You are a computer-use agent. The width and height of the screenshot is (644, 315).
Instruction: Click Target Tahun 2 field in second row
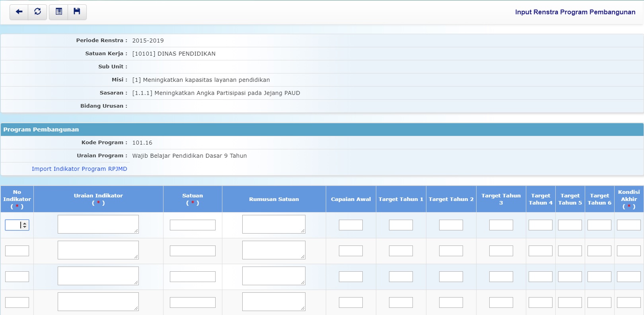tap(451, 251)
